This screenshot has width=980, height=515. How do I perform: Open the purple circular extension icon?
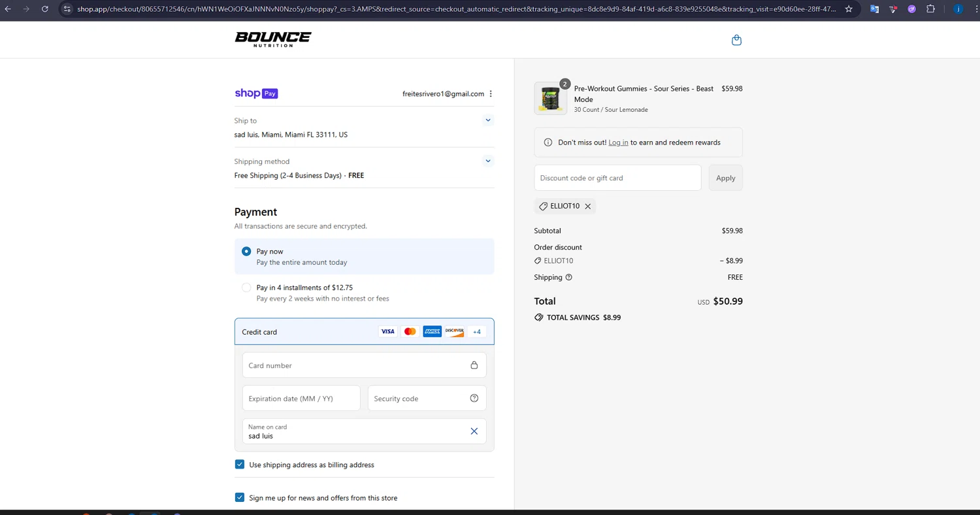pos(912,9)
